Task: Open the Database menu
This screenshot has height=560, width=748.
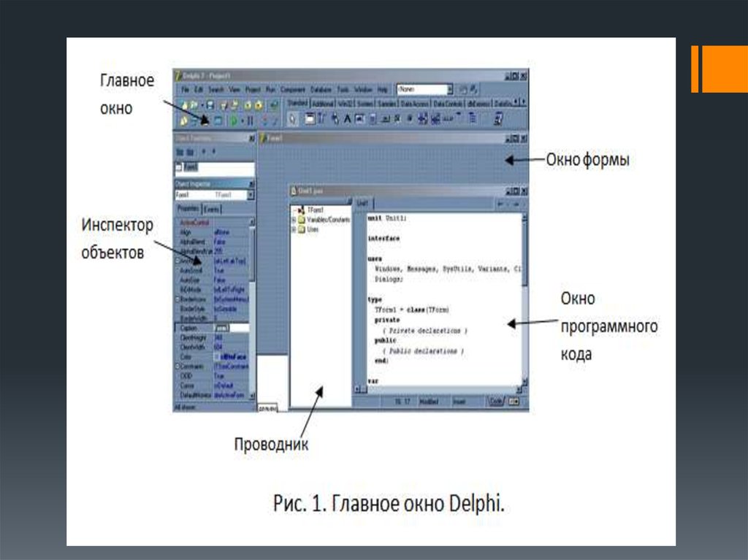Action: [321, 89]
